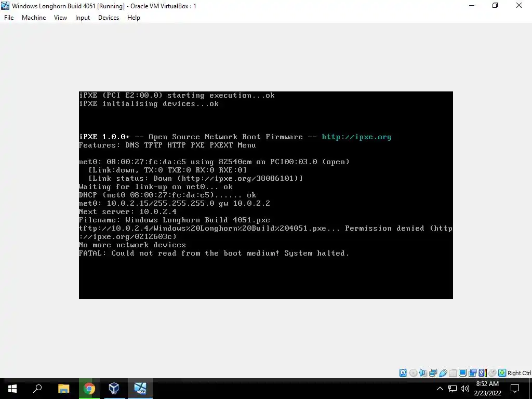Viewport: 532px width, 399px height.
Task: Switch to the Longhorn VM taskbar button
Action: [x=140, y=389]
